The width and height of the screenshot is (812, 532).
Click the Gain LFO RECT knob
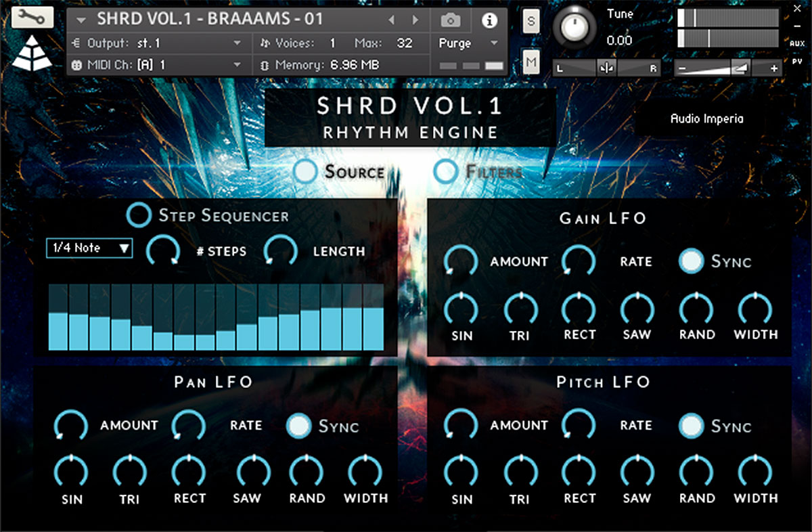tap(579, 309)
